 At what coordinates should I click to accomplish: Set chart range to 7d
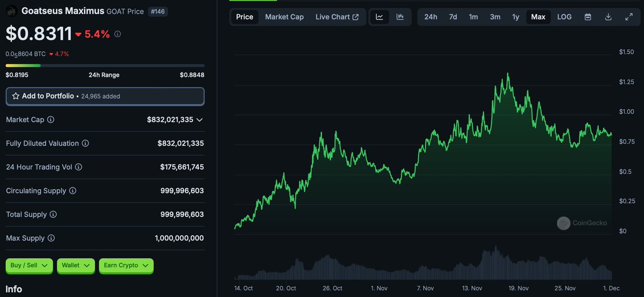(x=453, y=17)
